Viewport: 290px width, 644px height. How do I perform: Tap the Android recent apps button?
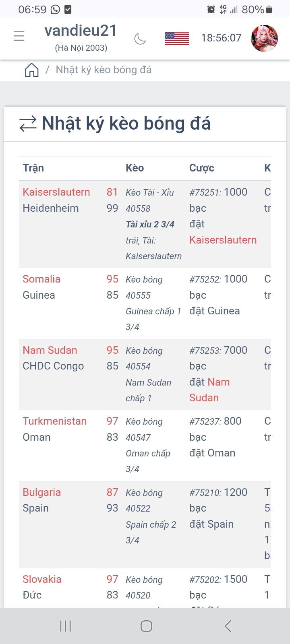click(x=65, y=626)
